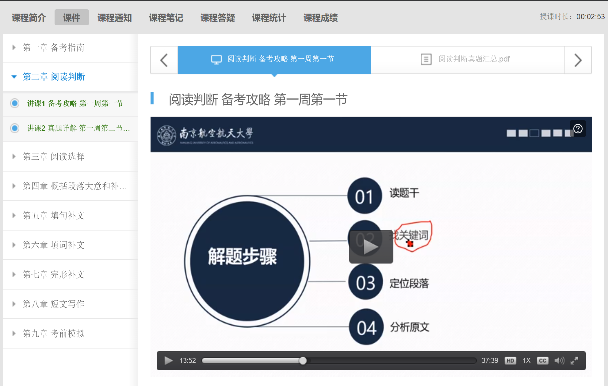Image resolution: width=608 pixels, height=386 pixels.
Task: Expand the 第九章 考前模拟 chapter
Action: tap(70, 333)
